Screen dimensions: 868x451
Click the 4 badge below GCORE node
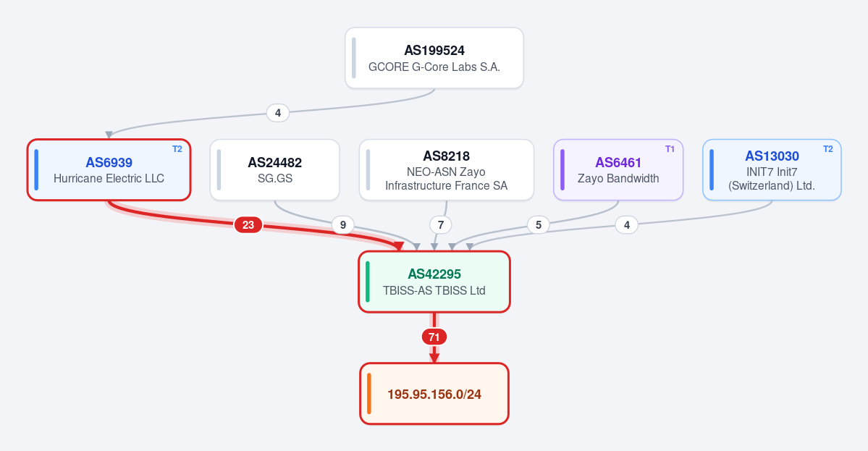click(x=278, y=113)
